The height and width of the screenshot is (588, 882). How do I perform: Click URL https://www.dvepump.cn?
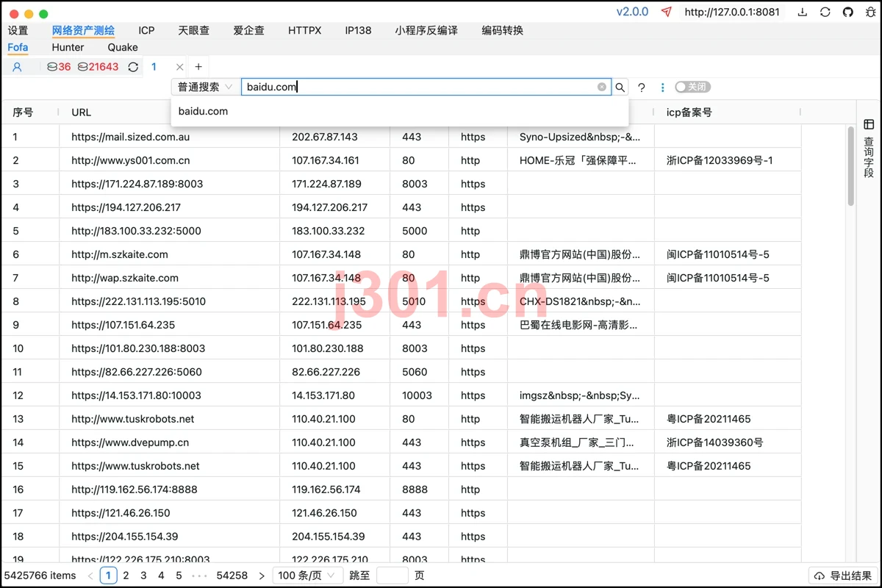click(x=130, y=442)
